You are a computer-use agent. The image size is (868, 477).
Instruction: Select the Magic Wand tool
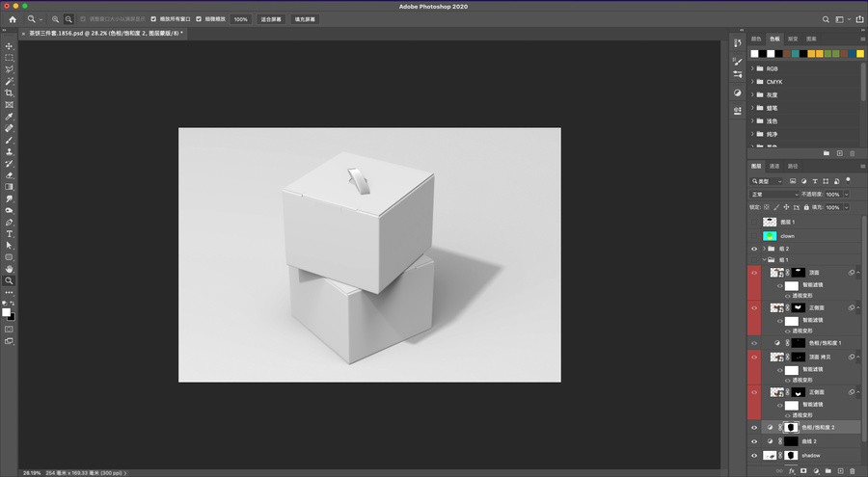tap(9, 81)
